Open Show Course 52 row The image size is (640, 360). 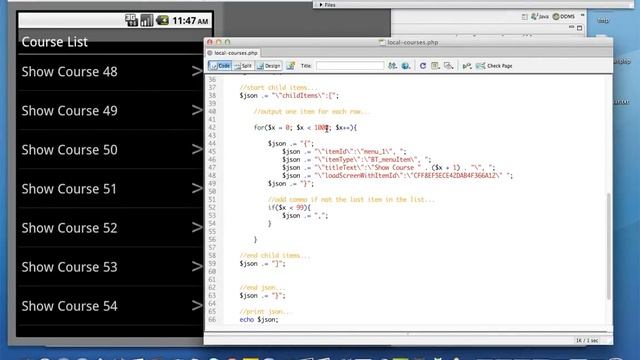point(111,228)
